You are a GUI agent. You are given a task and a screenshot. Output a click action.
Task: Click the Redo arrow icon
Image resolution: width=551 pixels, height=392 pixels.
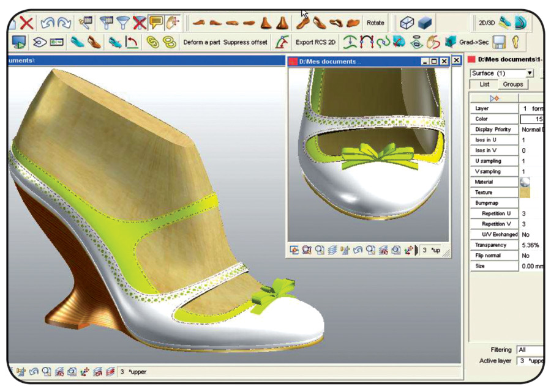pyautogui.click(x=62, y=23)
